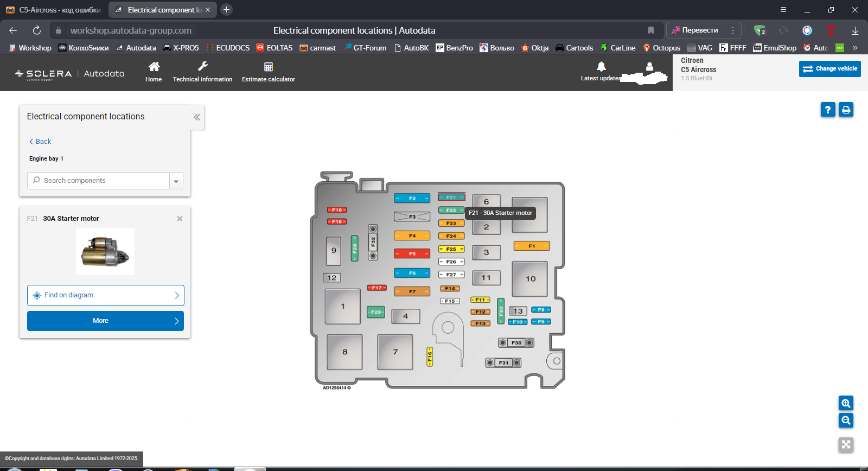Viewport: 868px width, 471px height.
Task: Bookmark this page icon
Action: [651, 30]
